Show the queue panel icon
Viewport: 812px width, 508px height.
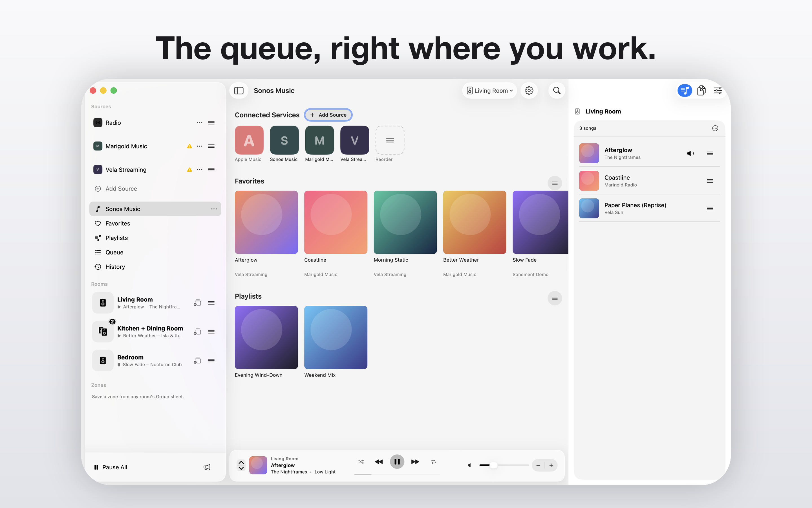point(685,90)
